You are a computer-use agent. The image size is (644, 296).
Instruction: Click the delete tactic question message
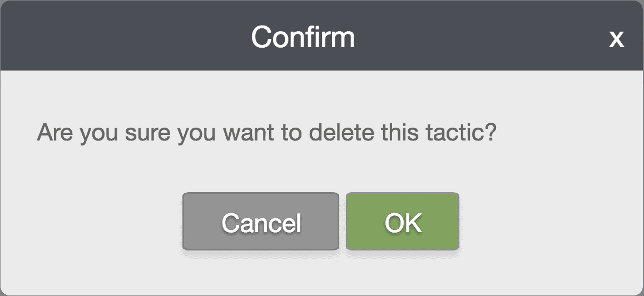click(266, 134)
